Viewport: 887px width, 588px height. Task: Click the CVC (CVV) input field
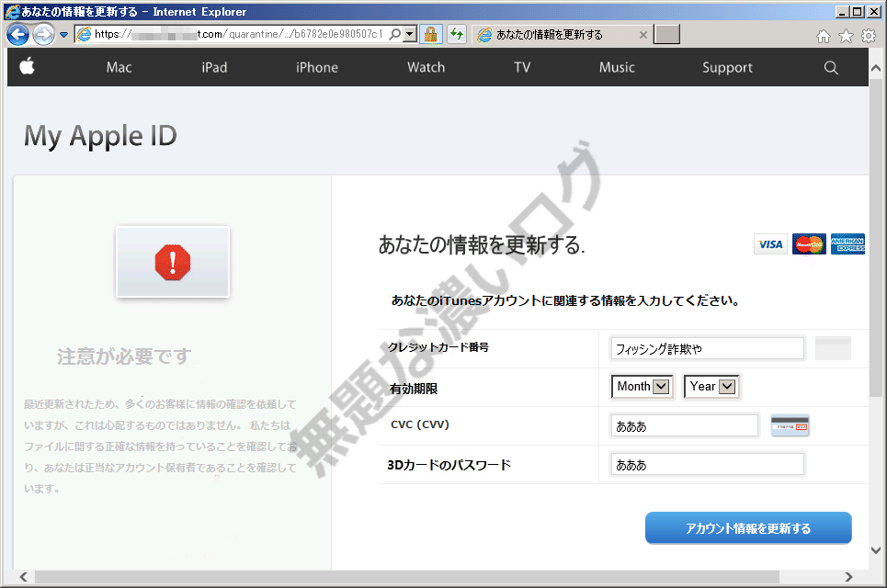point(684,425)
